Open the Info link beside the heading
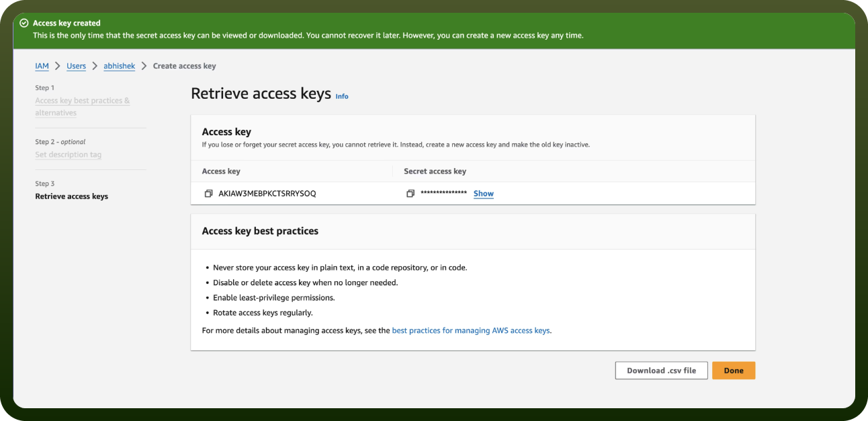Viewport: 868px width, 421px height. [342, 96]
